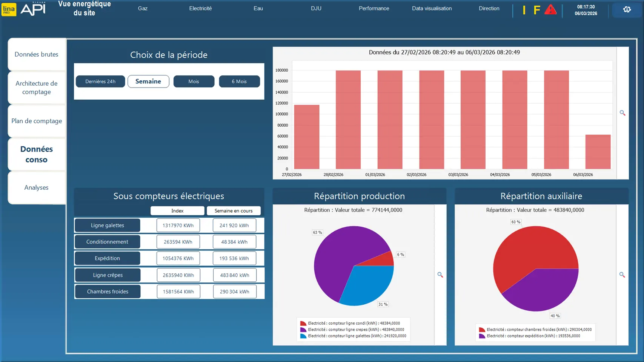Click the Ligne galettes meter button
Image resolution: width=644 pixels, height=362 pixels.
click(108, 225)
